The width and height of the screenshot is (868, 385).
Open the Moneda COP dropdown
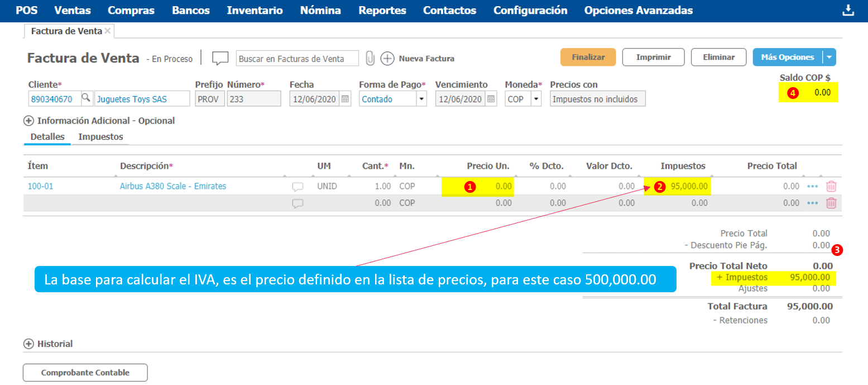pyautogui.click(x=536, y=99)
